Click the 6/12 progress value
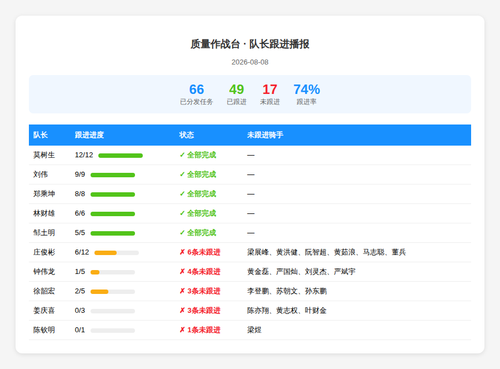The width and height of the screenshot is (500, 369). tap(82, 252)
